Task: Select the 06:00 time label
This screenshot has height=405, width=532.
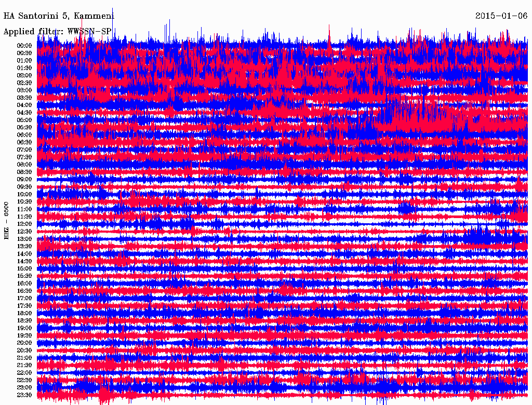Action: pyautogui.click(x=24, y=135)
